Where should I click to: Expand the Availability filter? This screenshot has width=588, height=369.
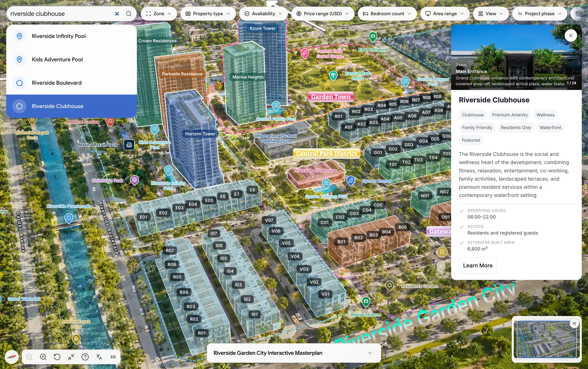tap(263, 14)
